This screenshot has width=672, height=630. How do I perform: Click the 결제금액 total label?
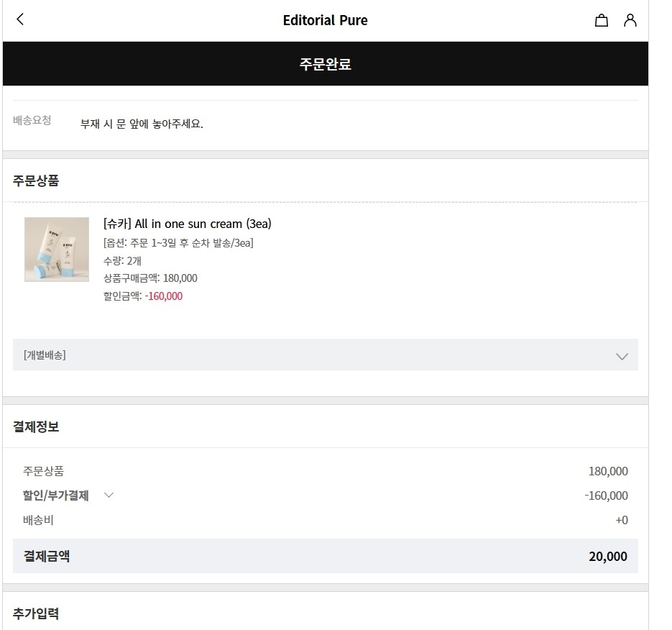pos(47,556)
